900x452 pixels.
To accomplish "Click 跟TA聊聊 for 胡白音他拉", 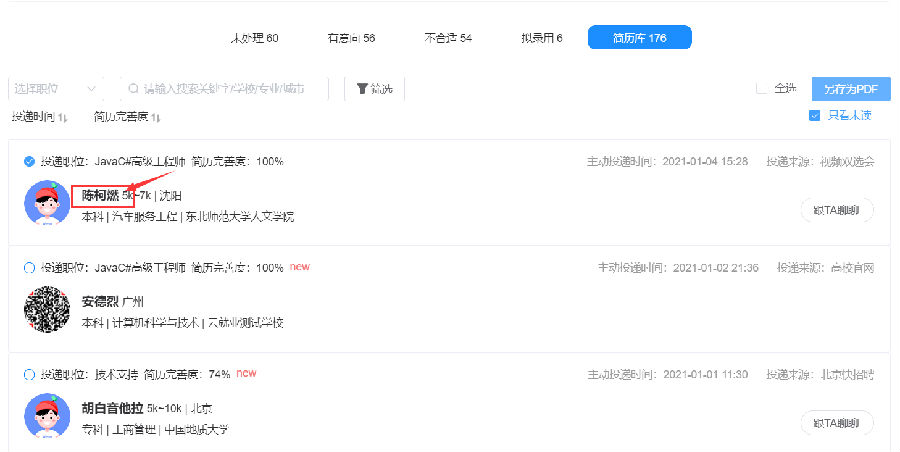I will click(837, 423).
